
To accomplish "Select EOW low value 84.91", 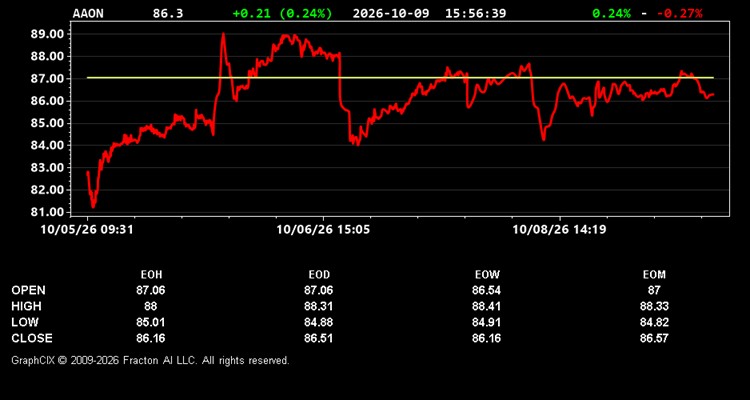I will [486, 322].
